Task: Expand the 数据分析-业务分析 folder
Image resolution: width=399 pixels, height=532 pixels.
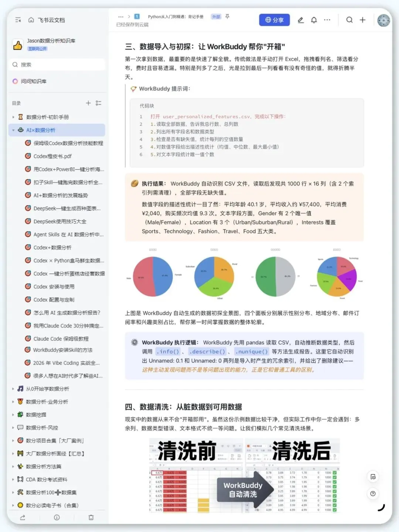Action: click(13, 402)
